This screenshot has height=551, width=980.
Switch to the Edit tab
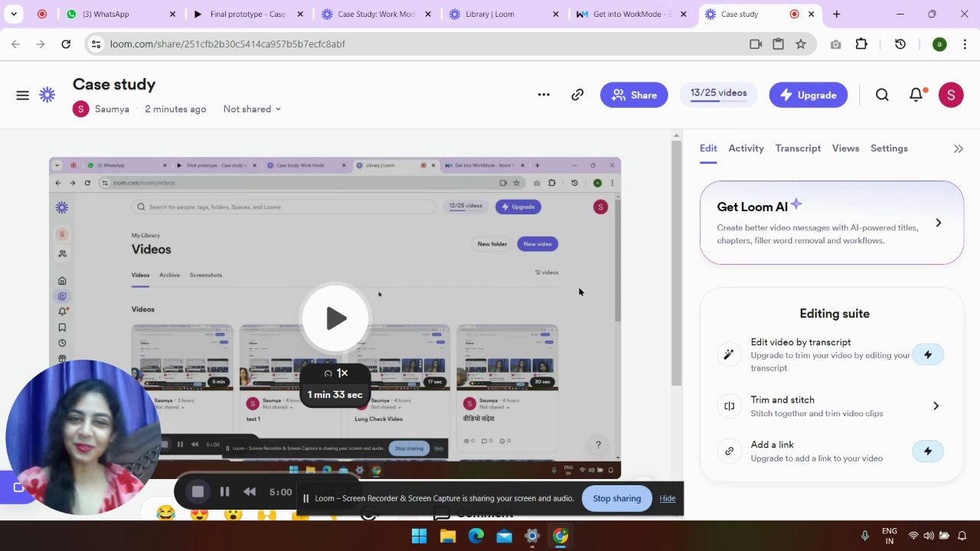pos(708,148)
